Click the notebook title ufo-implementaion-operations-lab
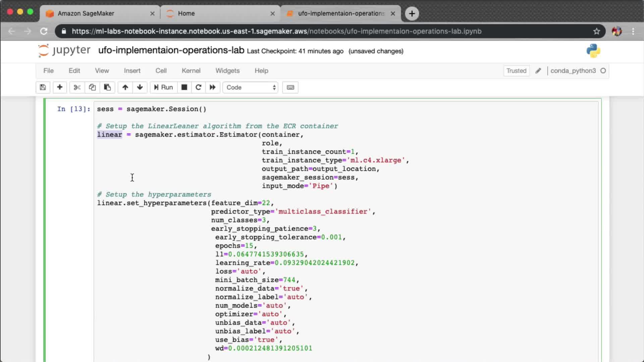644x362 pixels. point(171,50)
